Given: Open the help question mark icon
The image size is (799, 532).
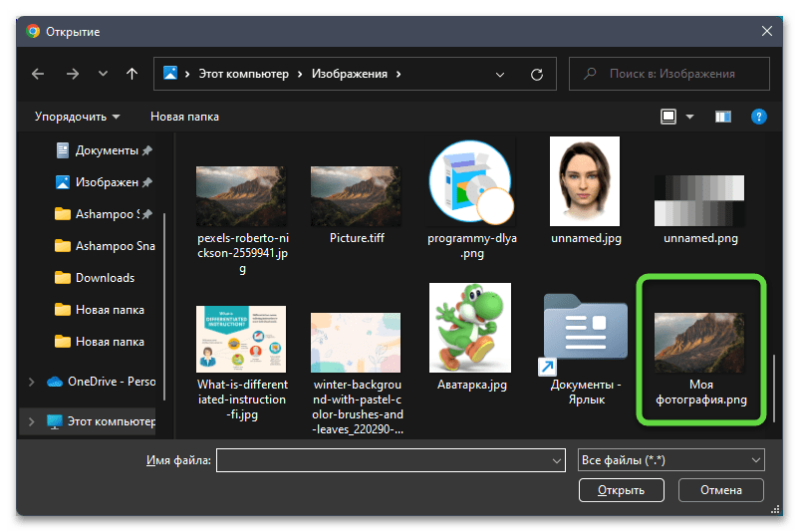Looking at the screenshot, I should 758,117.
